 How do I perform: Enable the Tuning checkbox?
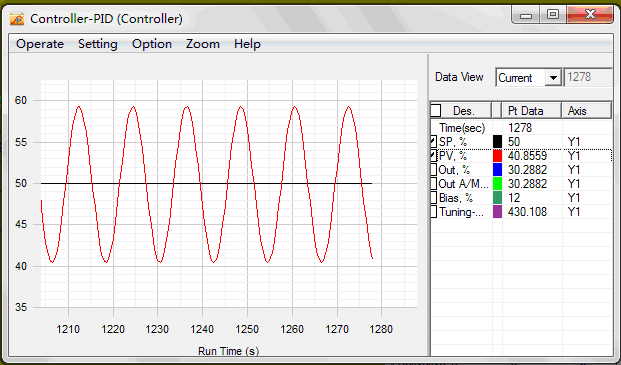(433, 212)
